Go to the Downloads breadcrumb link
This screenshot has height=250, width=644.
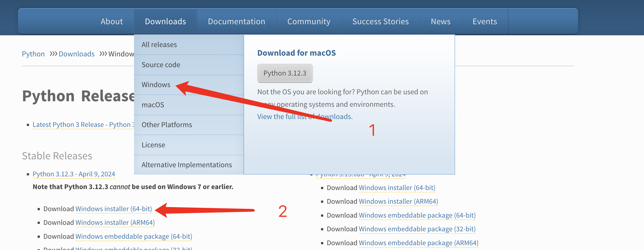point(76,54)
